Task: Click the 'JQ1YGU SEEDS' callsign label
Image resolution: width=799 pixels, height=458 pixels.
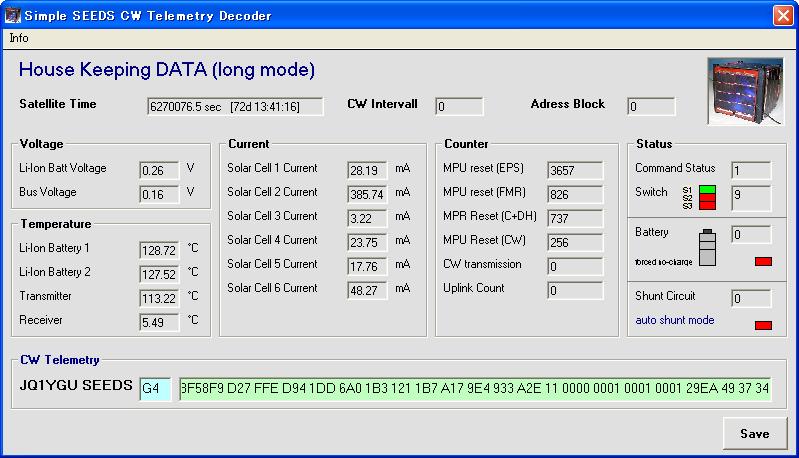Action: coord(76,385)
